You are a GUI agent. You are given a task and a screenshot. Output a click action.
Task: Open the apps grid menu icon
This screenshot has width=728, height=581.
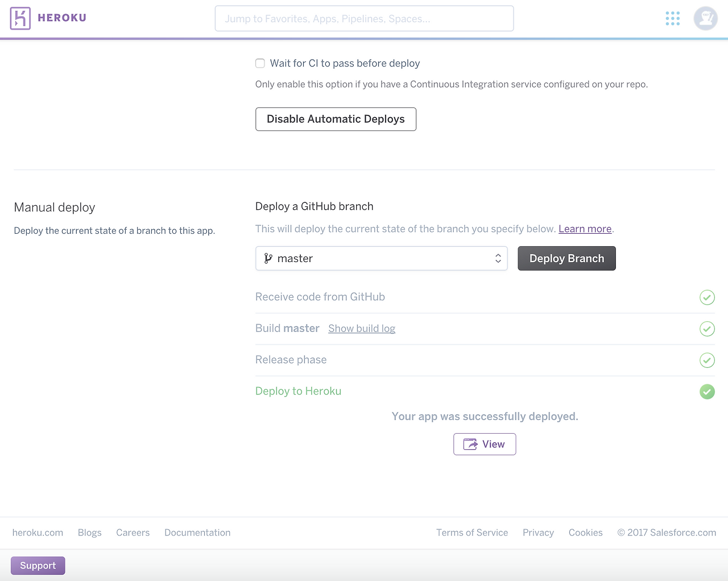[673, 19]
